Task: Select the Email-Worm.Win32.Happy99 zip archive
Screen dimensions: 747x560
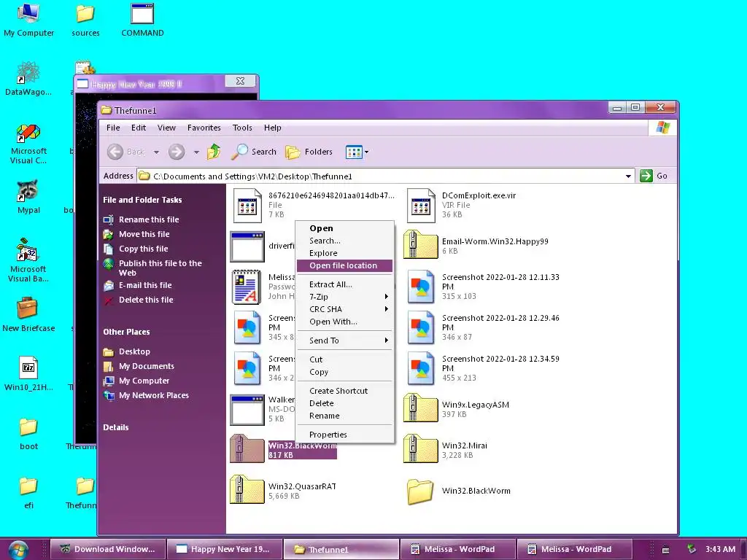Action: pyautogui.click(x=476, y=245)
